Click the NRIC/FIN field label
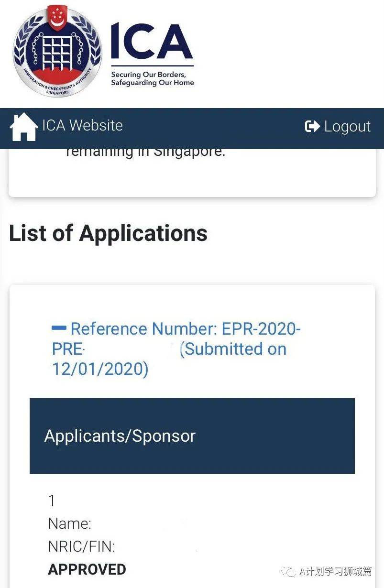Screen dimensions: 384x588 pyautogui.click(x=81, y=546)
